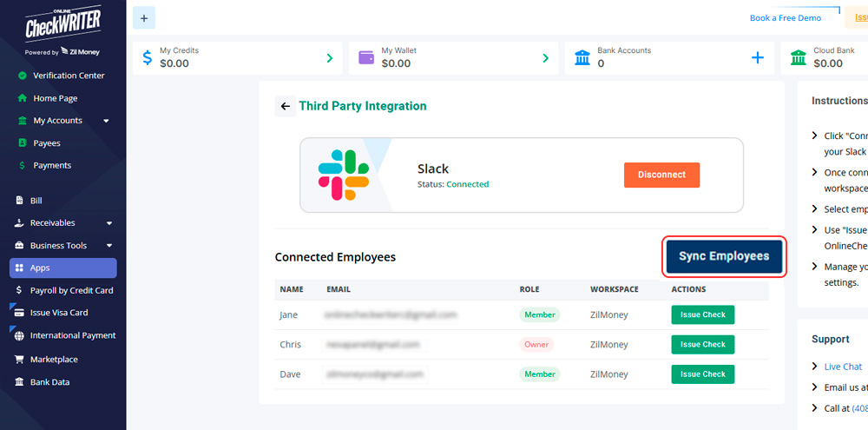Click the Payments dollar icon

click(23, 165)
